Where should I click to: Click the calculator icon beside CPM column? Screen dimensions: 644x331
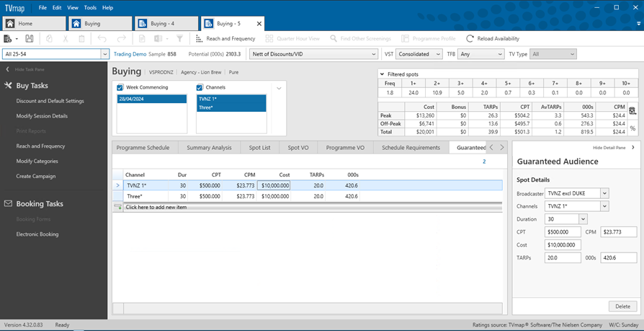point(632,110)
